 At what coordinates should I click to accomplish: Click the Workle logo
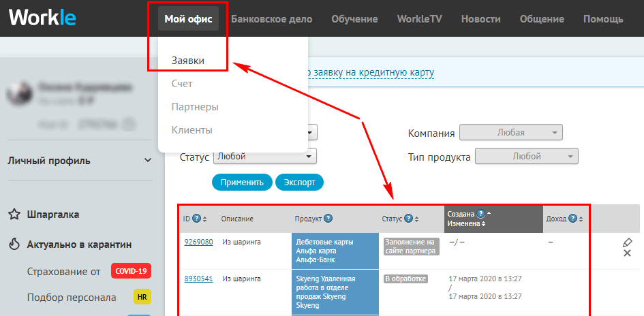42,18
